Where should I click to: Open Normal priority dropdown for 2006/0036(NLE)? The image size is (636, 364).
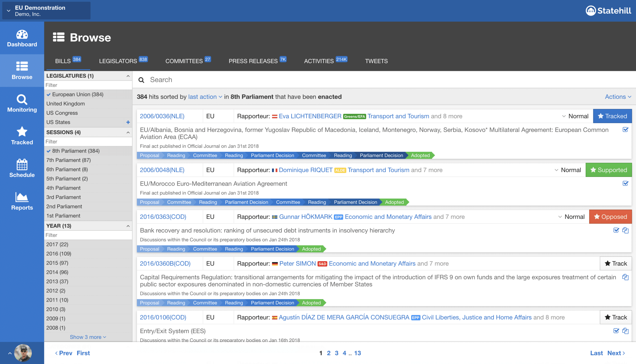coord(575,116)
